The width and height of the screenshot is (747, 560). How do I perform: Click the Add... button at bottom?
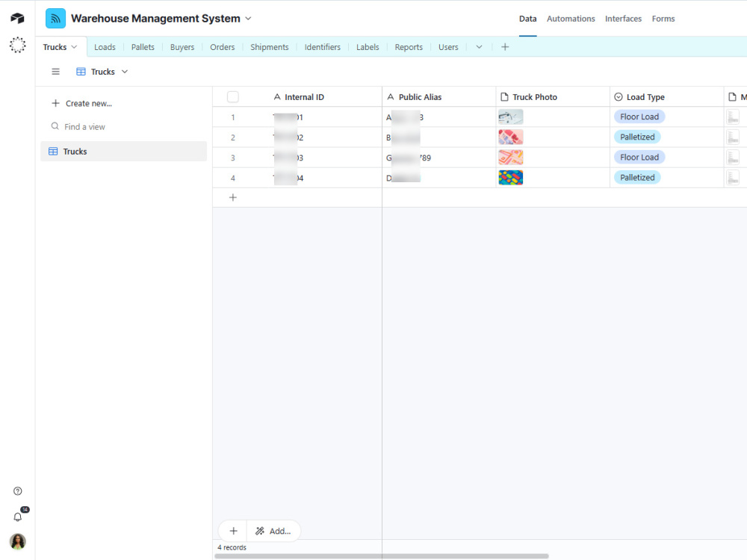273,531
